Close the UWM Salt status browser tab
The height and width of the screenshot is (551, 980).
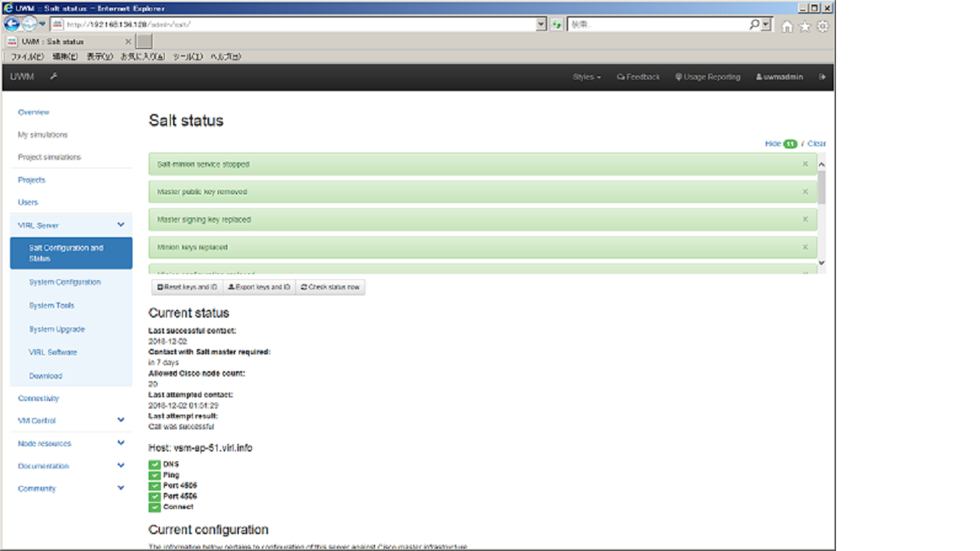click(128, 41)
